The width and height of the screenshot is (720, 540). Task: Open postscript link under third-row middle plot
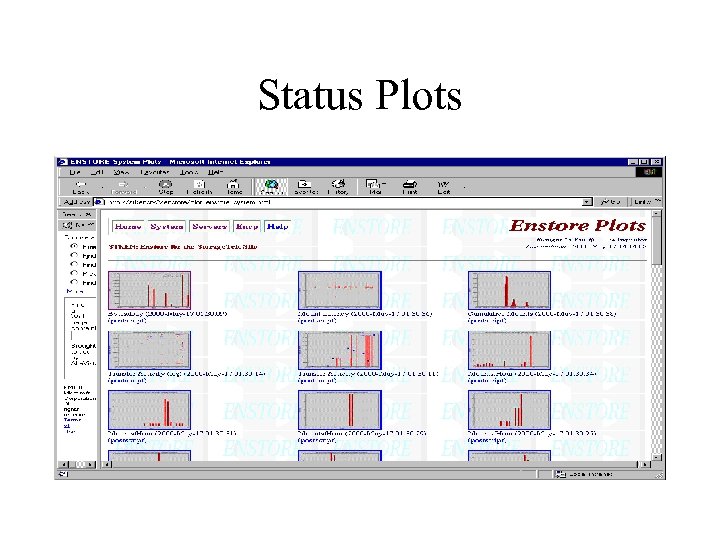(x=317, y=440)
